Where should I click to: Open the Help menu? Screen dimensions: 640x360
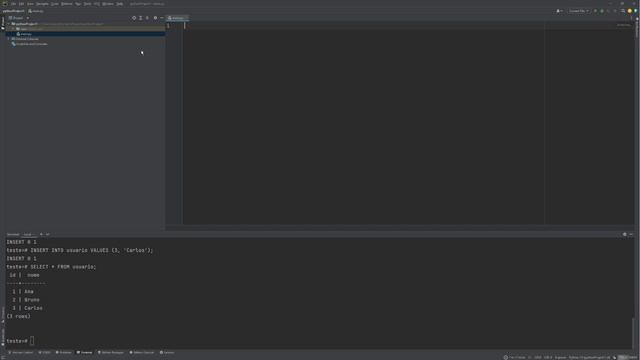(120, 4)
